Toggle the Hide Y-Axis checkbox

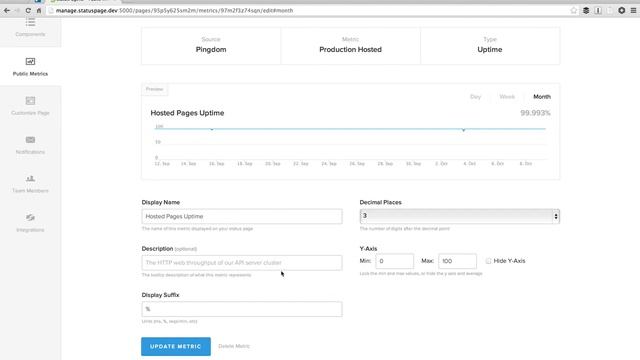pos(489,261)
